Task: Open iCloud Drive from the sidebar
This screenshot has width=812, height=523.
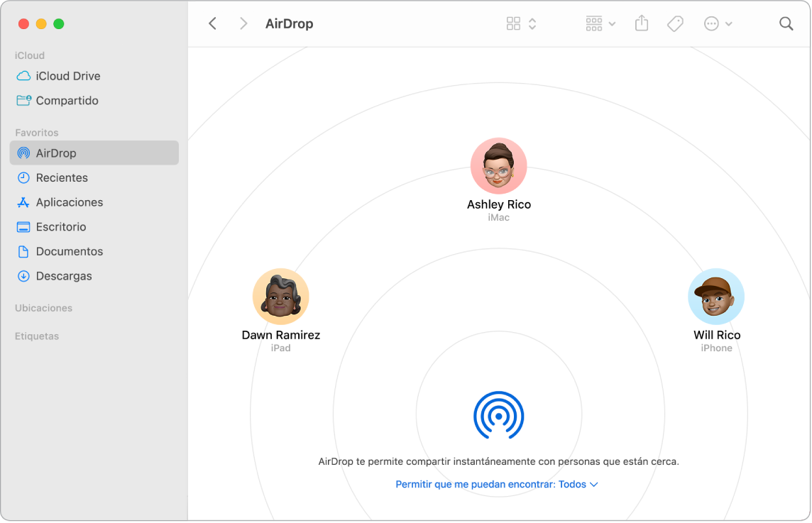Action: [x=69, y=76]
